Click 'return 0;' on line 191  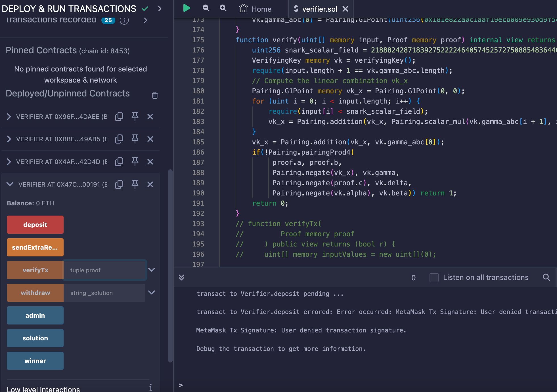pyautogui.click(x=270, y=203)
